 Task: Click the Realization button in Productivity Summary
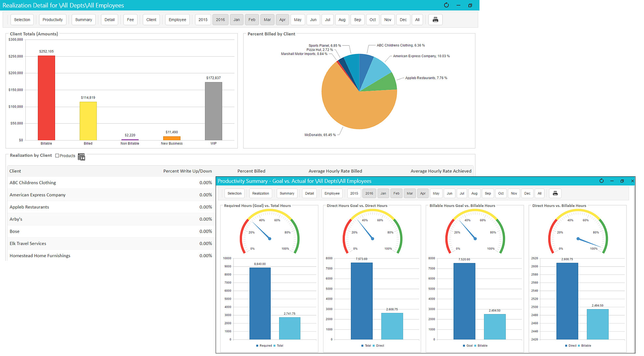coord(260,193)
